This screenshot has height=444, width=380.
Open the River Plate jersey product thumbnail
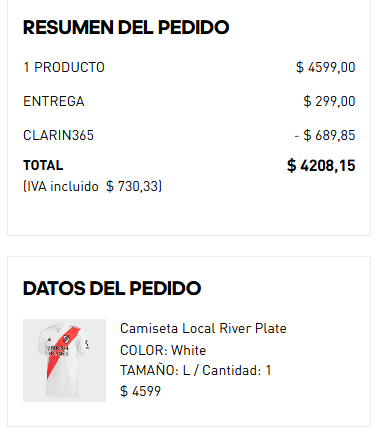coord(64,360)
